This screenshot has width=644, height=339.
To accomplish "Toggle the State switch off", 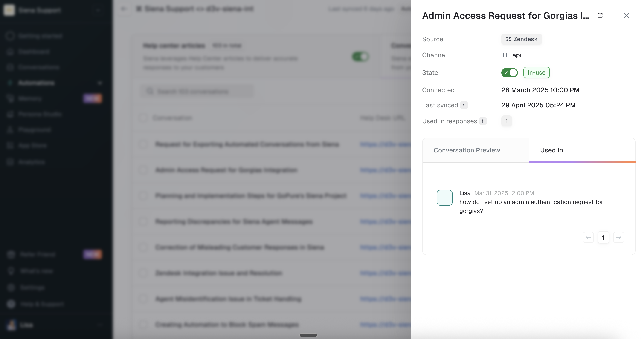I will pos(509,72).
